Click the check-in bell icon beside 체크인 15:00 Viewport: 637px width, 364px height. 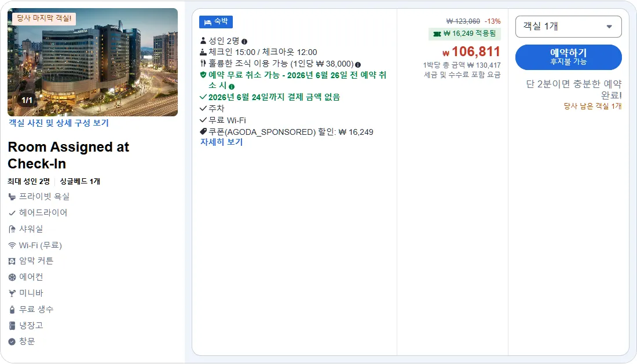(203, 52)
